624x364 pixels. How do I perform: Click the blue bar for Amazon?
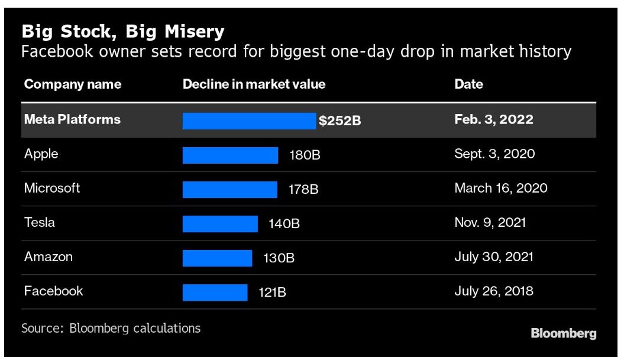pos(217,258)
